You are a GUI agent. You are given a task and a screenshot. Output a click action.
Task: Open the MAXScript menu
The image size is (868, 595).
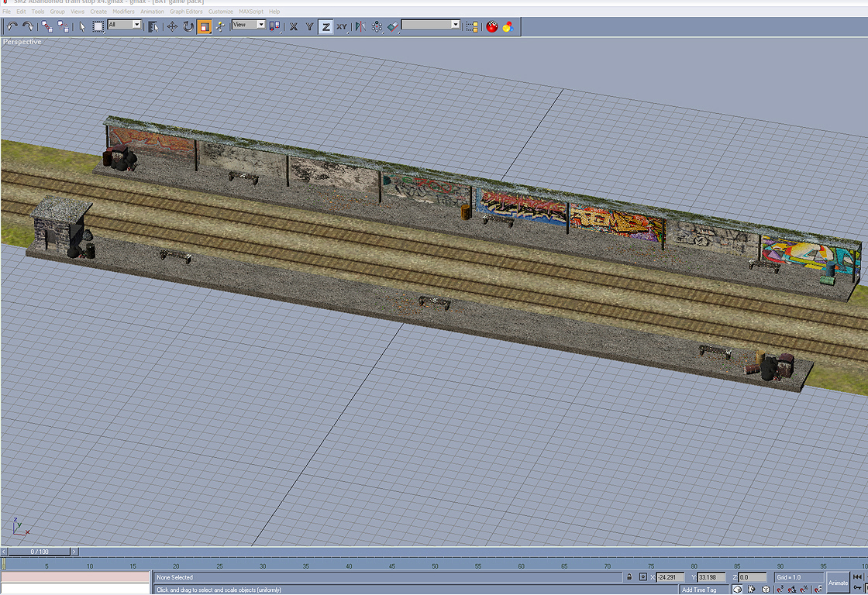[251, 12]
